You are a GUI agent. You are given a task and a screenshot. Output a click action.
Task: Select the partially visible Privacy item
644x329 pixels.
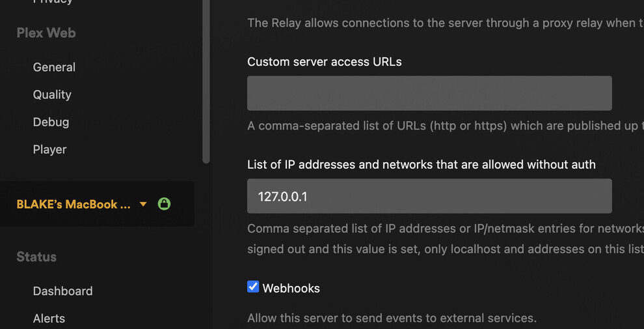pos(53,2)
